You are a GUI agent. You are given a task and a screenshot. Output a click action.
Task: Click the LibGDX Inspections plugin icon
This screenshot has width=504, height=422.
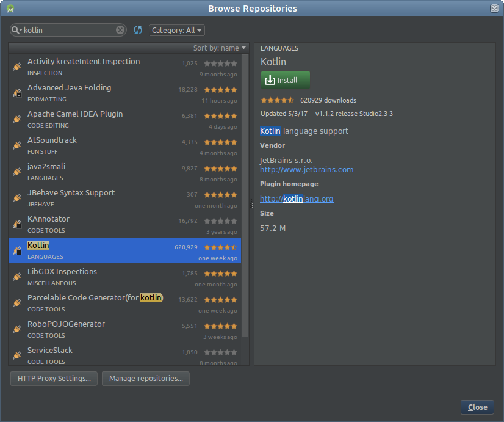pos(16,276)
